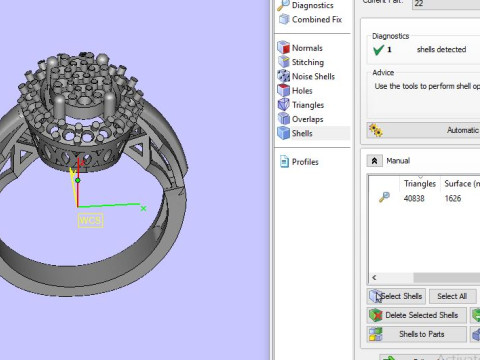The image size is (480, 360).
Task: Collapse the Manual section chevron
Action: coord(374,161)
